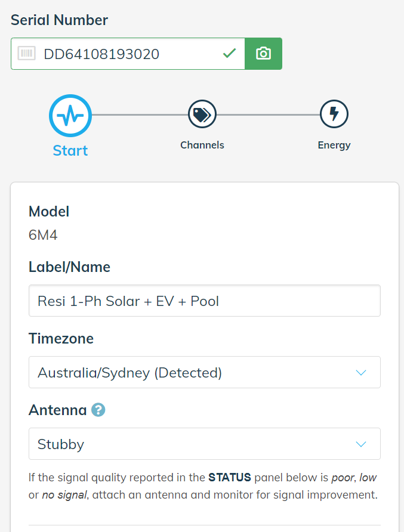Open the Antenna help question mark

pyautogui.click(x=98, y=410)
